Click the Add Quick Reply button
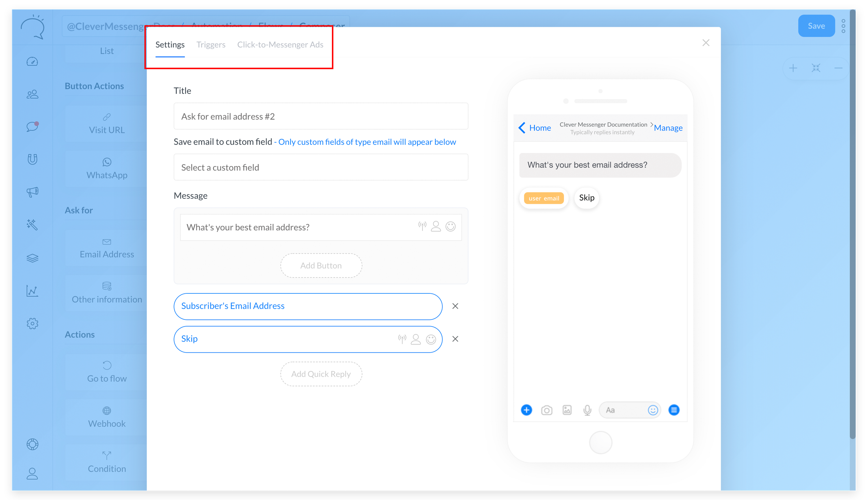868x500 pixels. coord(320,374)
